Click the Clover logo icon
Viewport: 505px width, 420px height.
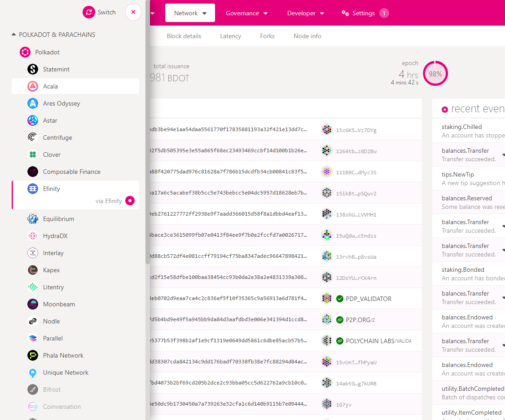coord(32,155)
